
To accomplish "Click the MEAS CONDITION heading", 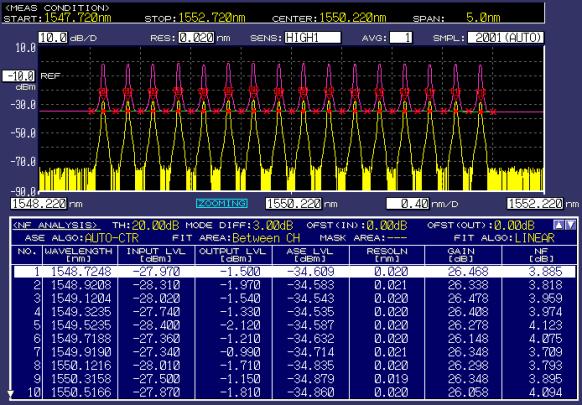I will pos(57,7).
